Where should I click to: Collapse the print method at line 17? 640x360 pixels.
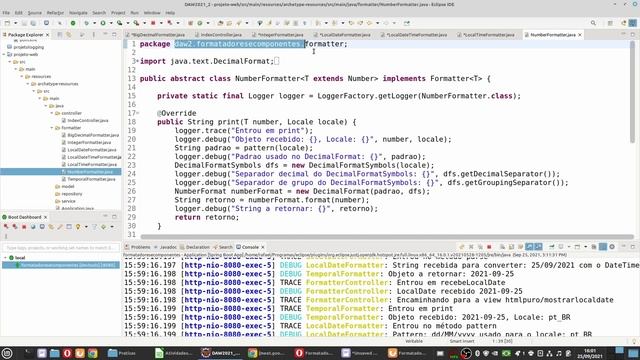pos(138,113)
